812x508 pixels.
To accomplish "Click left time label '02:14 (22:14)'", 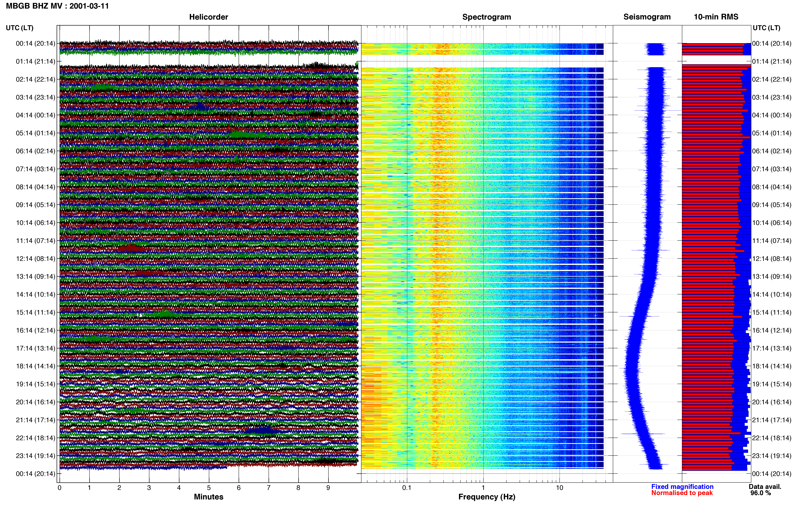I will 36,79.
